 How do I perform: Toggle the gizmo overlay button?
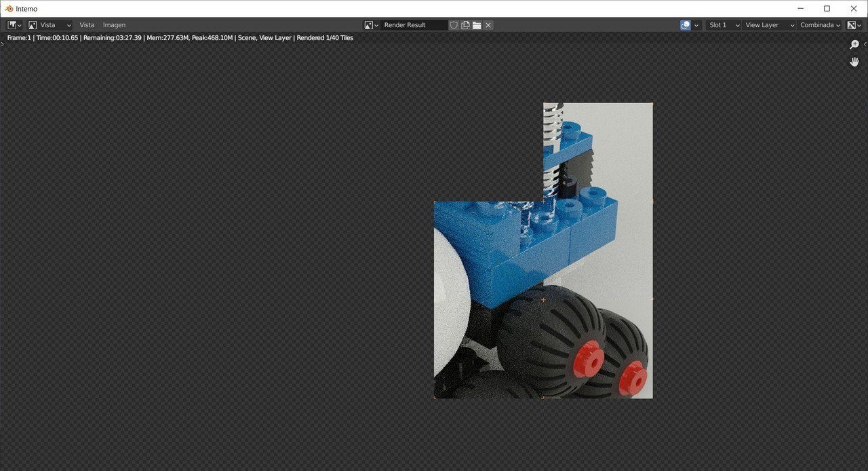pos(686,25)
